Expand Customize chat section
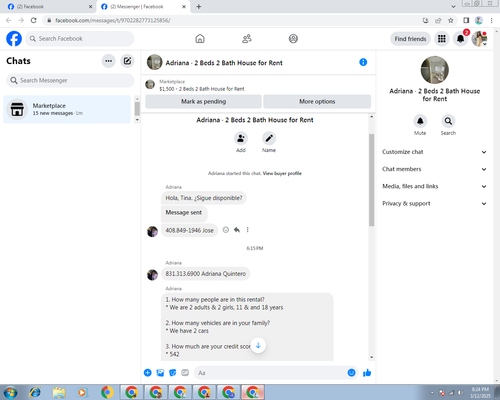This screenshot has width=500, height=400. [434, 152]
